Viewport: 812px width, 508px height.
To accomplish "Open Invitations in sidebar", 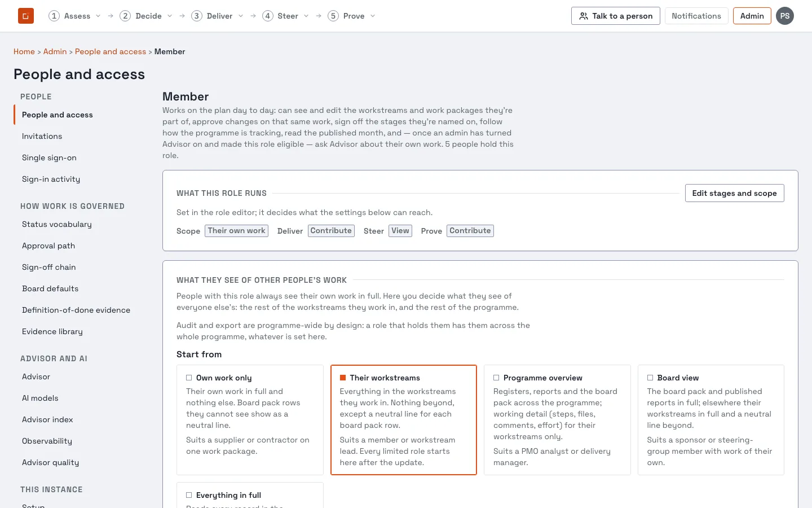I will [42, 136].
